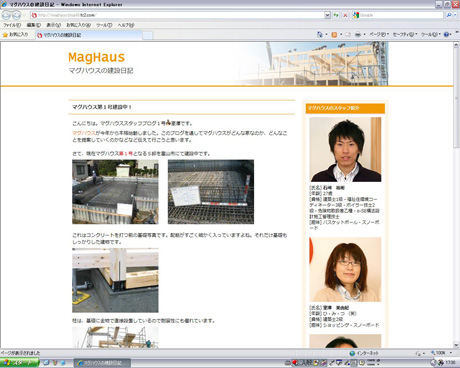Screen dimensions: 460x368
Task: Refresh the page with the green arrows icon
Action: click(x=336, y=15)
